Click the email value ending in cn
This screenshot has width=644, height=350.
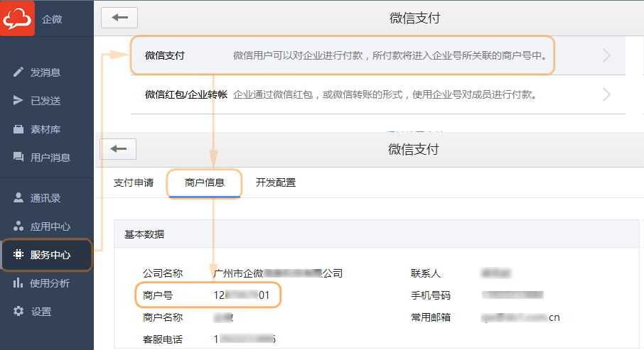[x=520, y=317]
